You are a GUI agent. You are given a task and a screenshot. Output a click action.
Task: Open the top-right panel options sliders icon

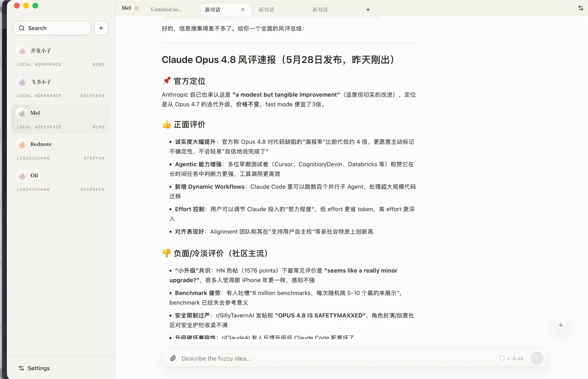pos(581,8)
